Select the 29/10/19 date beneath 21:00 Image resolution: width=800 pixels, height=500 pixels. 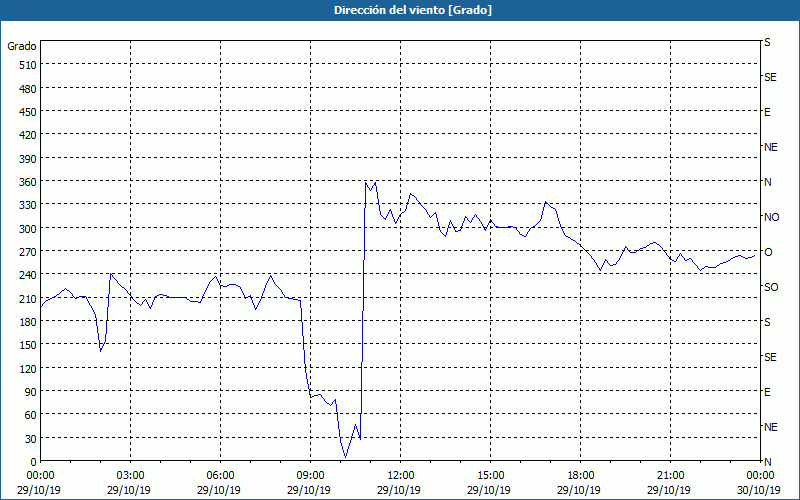tap(668, 491)
